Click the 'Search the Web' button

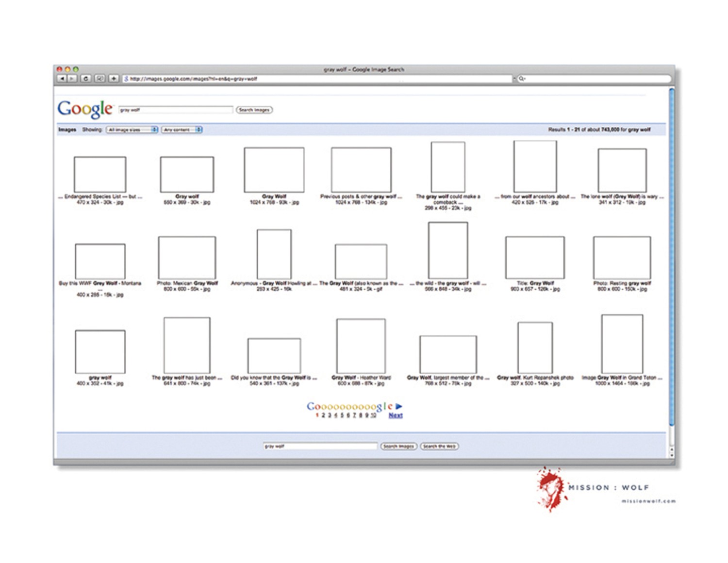point(439,446)
